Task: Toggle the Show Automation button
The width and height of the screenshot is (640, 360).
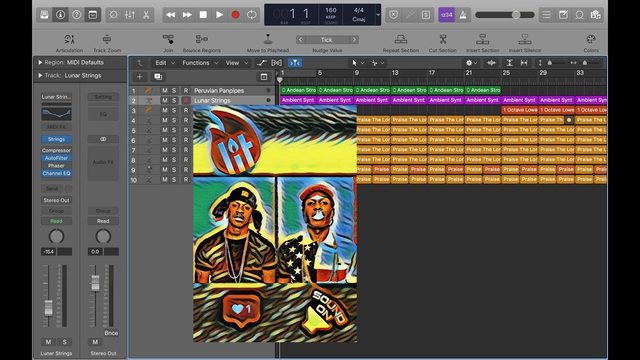Action: [261, 63]
